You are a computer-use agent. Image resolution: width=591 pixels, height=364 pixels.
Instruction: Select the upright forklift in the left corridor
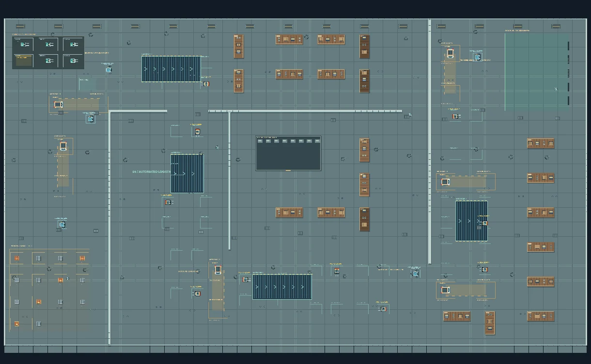click(x=62, y=146)
